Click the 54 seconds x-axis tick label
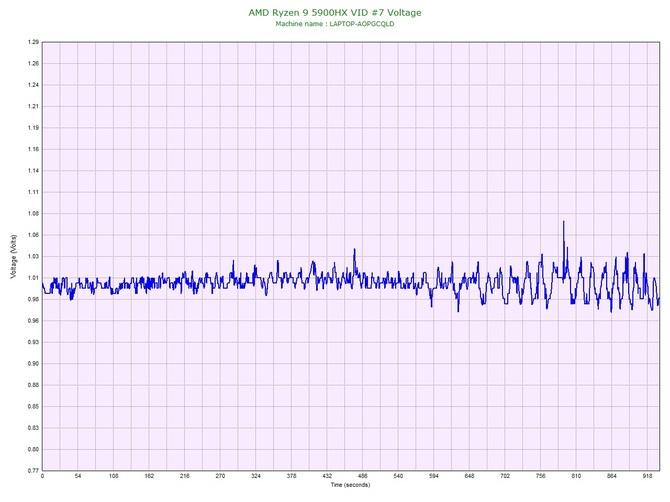Image resolution: width=670 pixels, height=502 pixels. click(78, 476)
